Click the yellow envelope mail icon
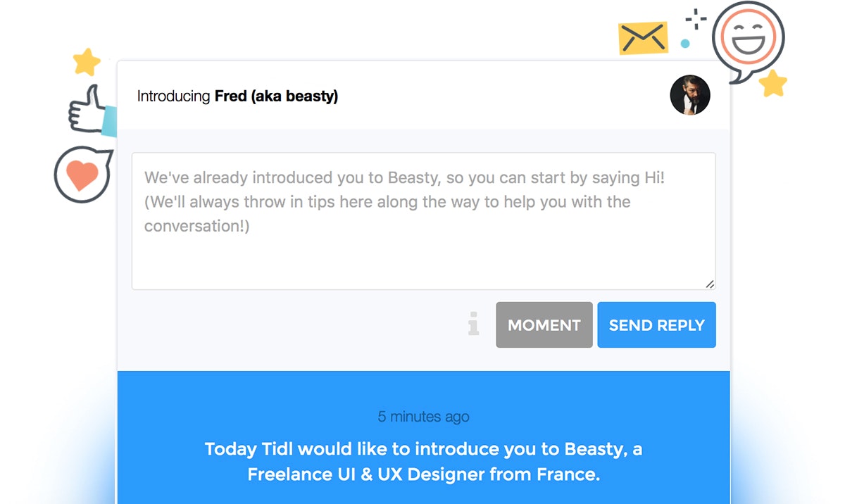Screen dimensions: 845x504 [642, 38]
